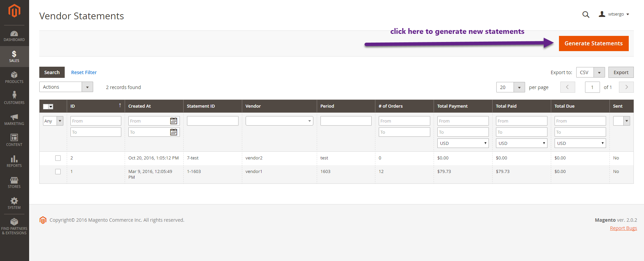
Task: Open the wtsergo user account menu
Action: point(614,14)
